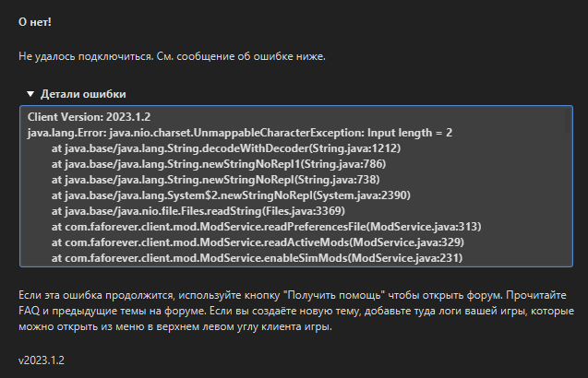
Task: Click the newStringNoRepl(String.java:738) line
Action: 216,180
